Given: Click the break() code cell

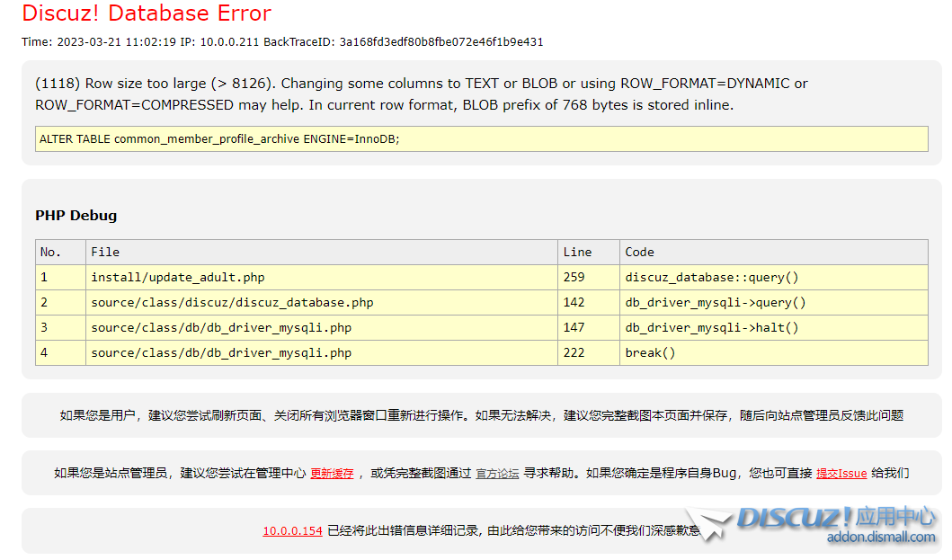Looking at the screenshot, I should (x=650, y=353).
